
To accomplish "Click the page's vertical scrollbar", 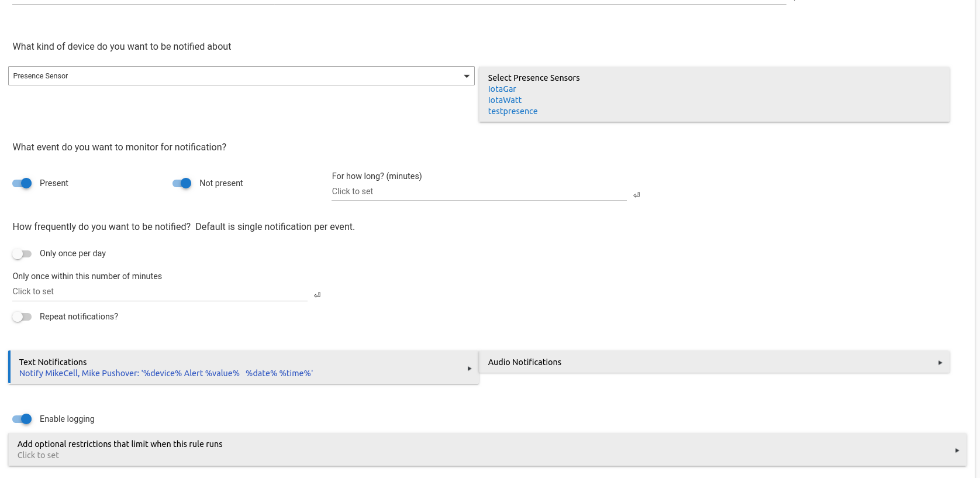I will (x=976, y=234).
